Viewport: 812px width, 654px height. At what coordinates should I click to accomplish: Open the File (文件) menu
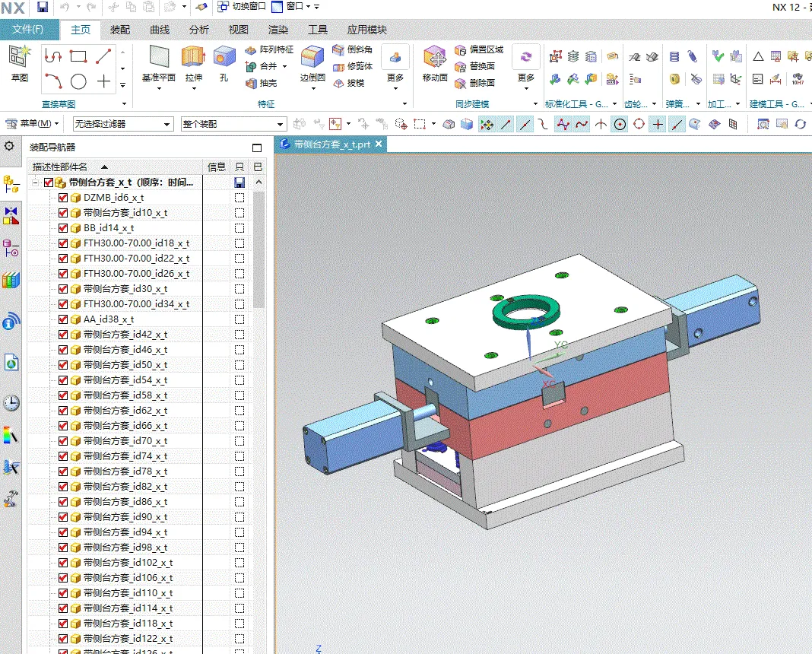click(x=28, y=30)
